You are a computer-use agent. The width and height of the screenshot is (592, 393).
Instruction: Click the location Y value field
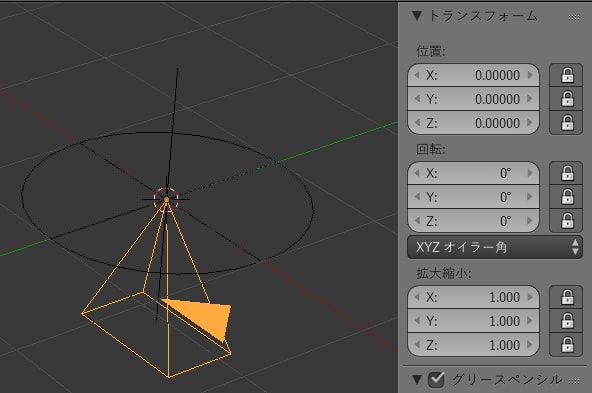click(473, 99)
